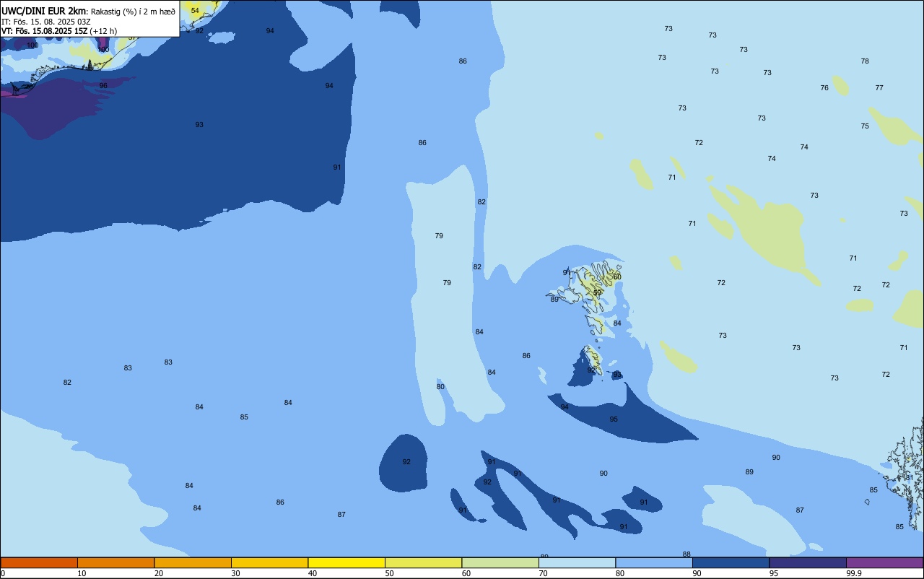
Task: Click legend scale label '30'
Action: click(235, 573)
